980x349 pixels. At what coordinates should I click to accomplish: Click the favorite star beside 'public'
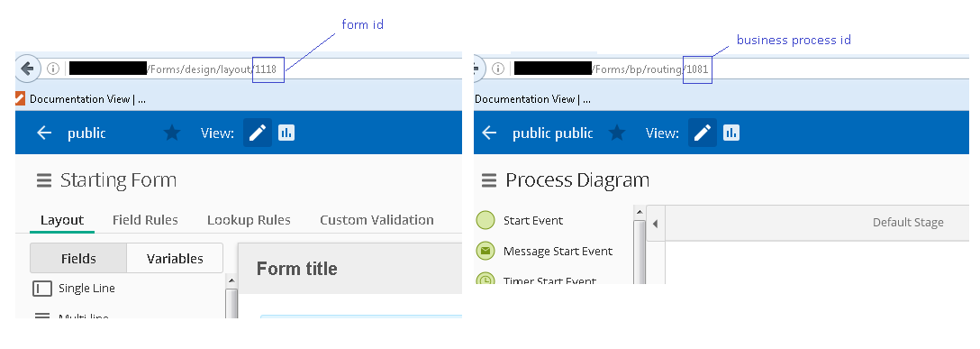pyautogui.click(x=172, y=133)
